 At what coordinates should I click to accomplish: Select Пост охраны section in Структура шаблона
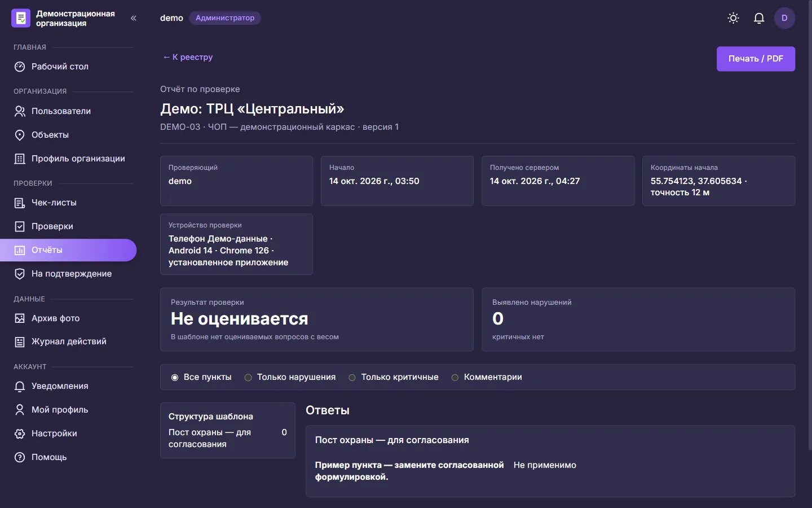(228, 438)
